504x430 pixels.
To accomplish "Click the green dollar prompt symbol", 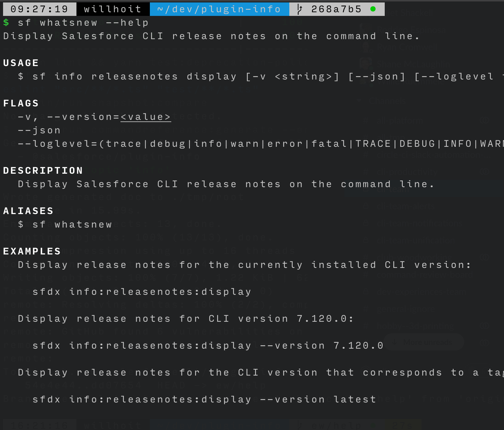I will coord(6,23).
